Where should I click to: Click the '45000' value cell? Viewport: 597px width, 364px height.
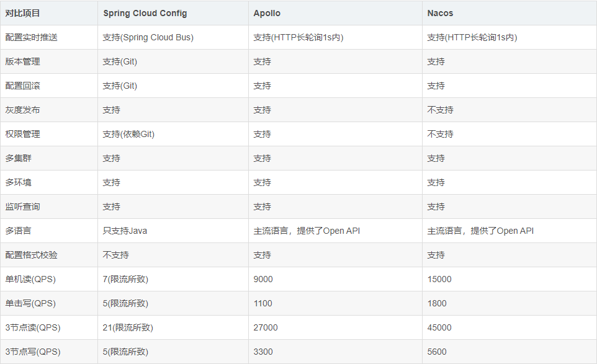pyautogui.click(x=439, y=327)
